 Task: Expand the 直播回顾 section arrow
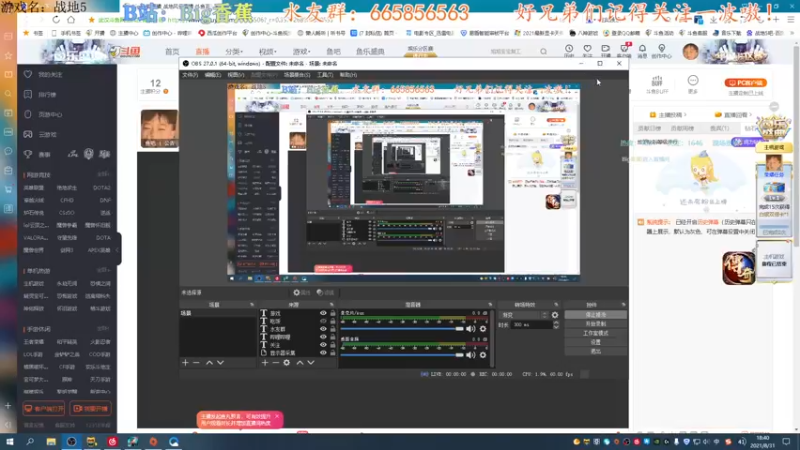[751, 115]
